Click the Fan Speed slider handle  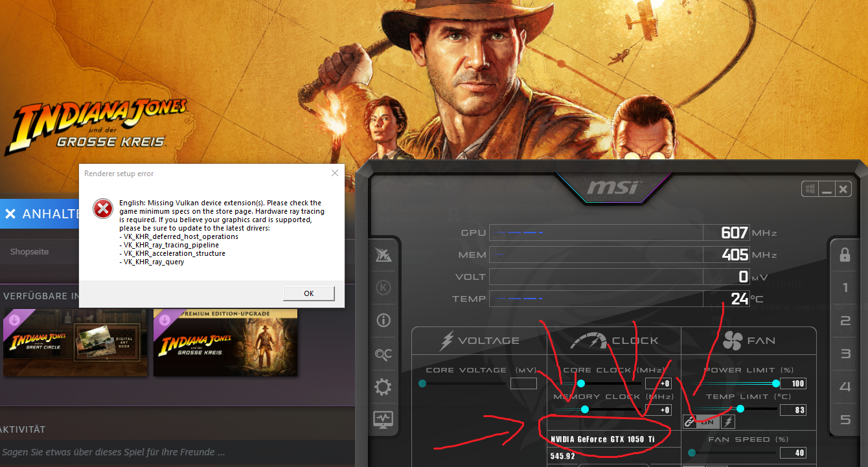click(x=692, y=453)
